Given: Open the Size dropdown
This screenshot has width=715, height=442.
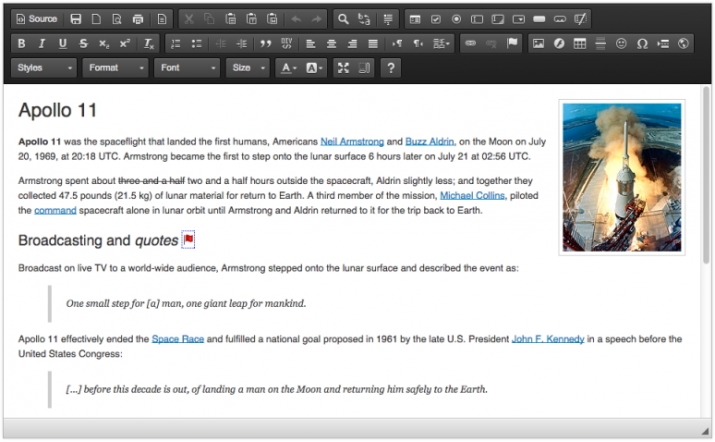Looking at the screenshot, I should pos(248,68).
